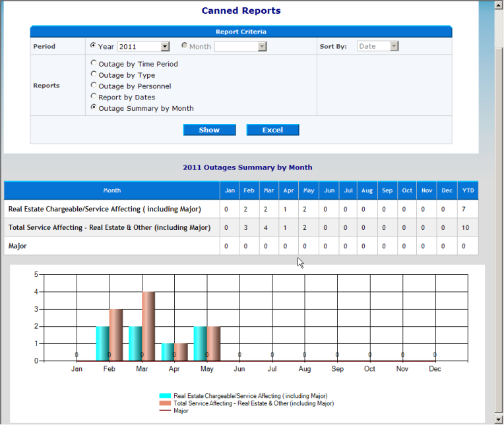Click the Jul column header
This screenshot has height=425, width=504.
coord(348,190)
